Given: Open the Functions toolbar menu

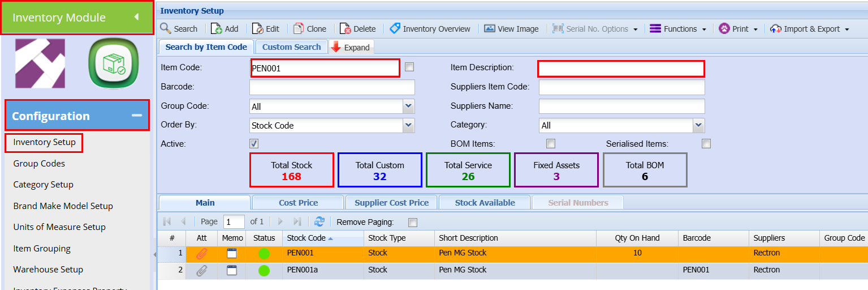Looking at the screenshot, I should pos(678,29).
